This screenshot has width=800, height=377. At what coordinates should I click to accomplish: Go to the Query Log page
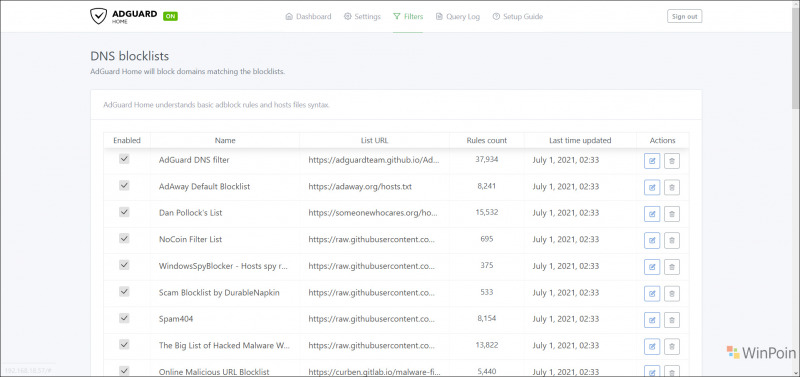[458, 16]
